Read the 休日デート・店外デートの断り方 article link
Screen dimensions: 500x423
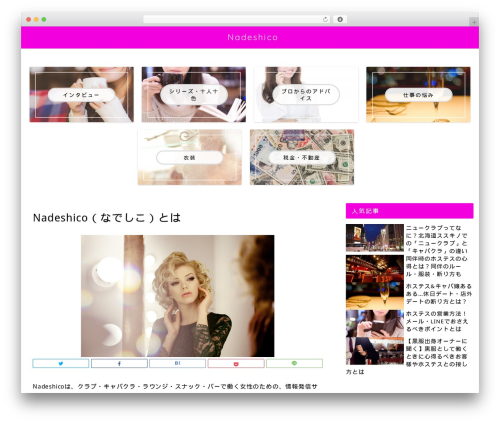click(x=439, y=294)
